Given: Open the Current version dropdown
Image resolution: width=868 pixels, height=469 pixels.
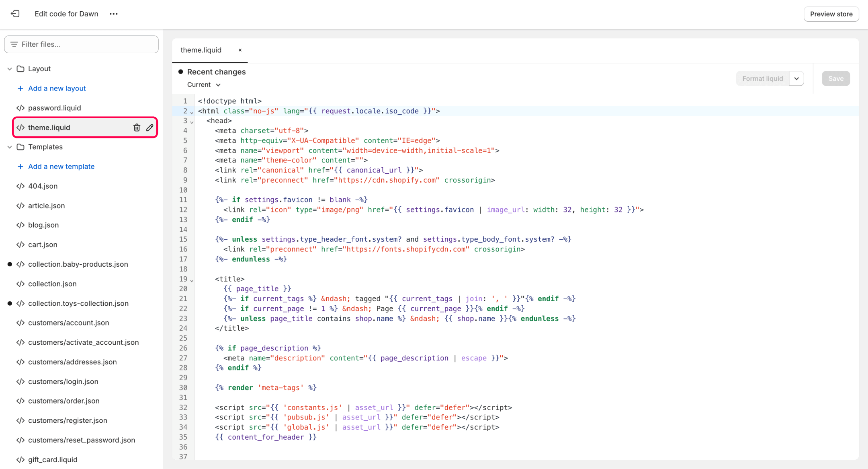Looking at the screenshot, I should click(204, 85).
